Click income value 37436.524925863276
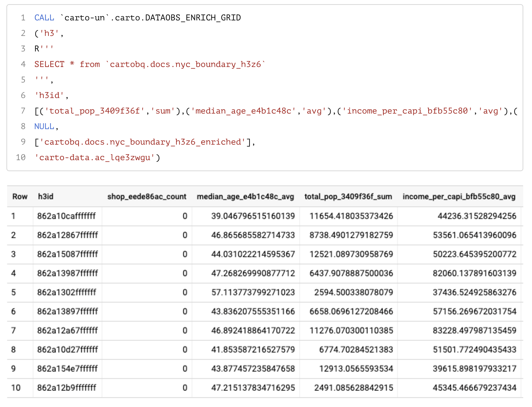Viewport: 532px width, 407px height. coord(475,292)
